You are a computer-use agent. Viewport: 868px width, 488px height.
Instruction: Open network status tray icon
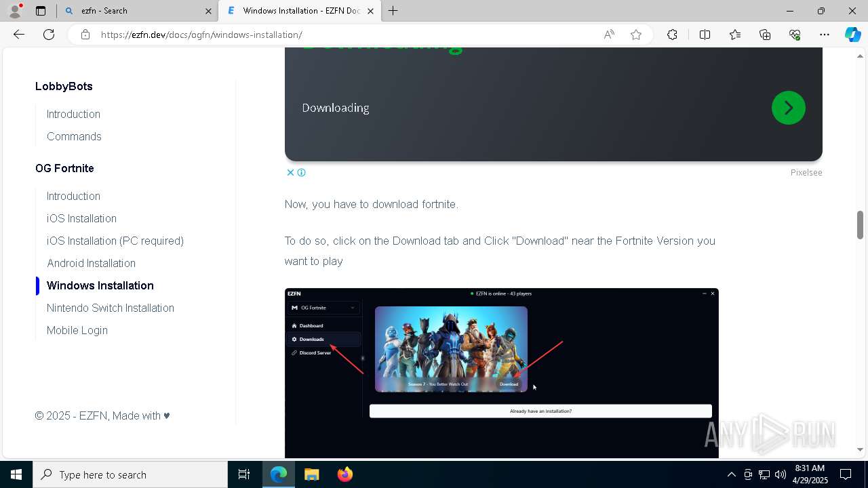(764, 474)
